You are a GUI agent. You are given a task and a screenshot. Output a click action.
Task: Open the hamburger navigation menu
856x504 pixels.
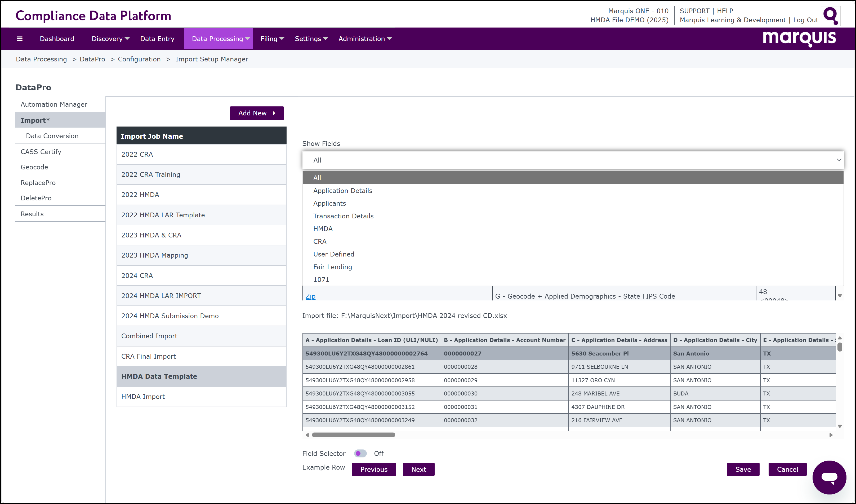[20, 39]
